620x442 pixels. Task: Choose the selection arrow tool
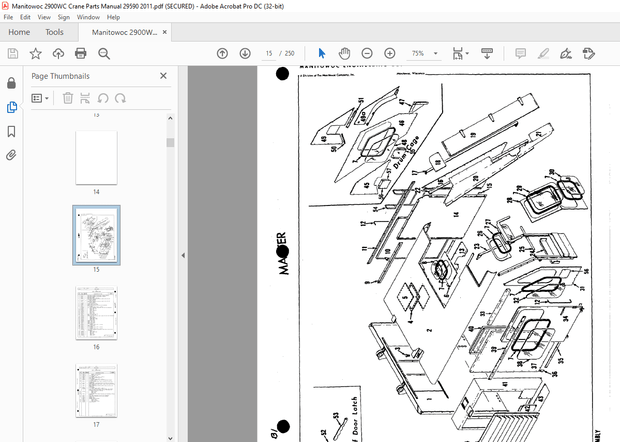point(322,53)
